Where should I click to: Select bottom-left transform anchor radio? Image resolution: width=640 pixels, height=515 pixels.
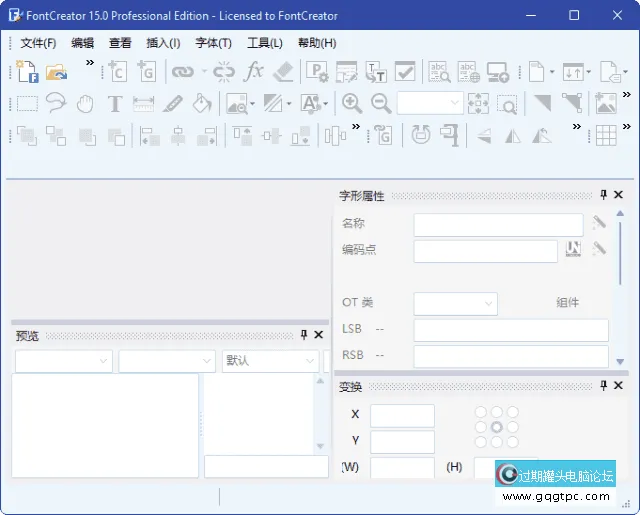click(x=481, y=442)
